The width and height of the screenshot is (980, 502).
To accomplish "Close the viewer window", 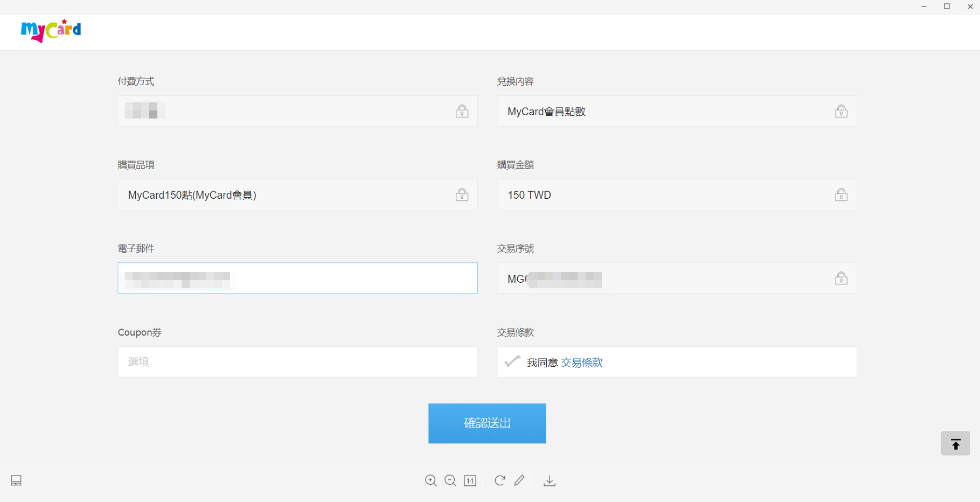I will click(x=970, y=6).
